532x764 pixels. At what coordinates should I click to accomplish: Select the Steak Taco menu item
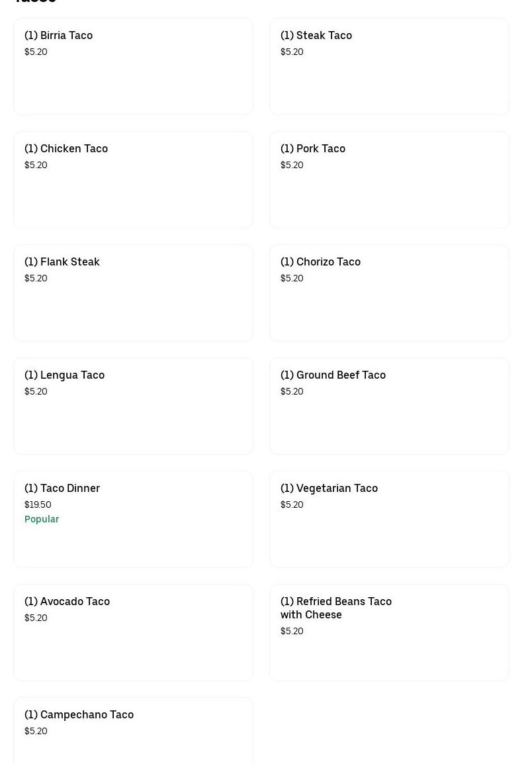[389, 66]
